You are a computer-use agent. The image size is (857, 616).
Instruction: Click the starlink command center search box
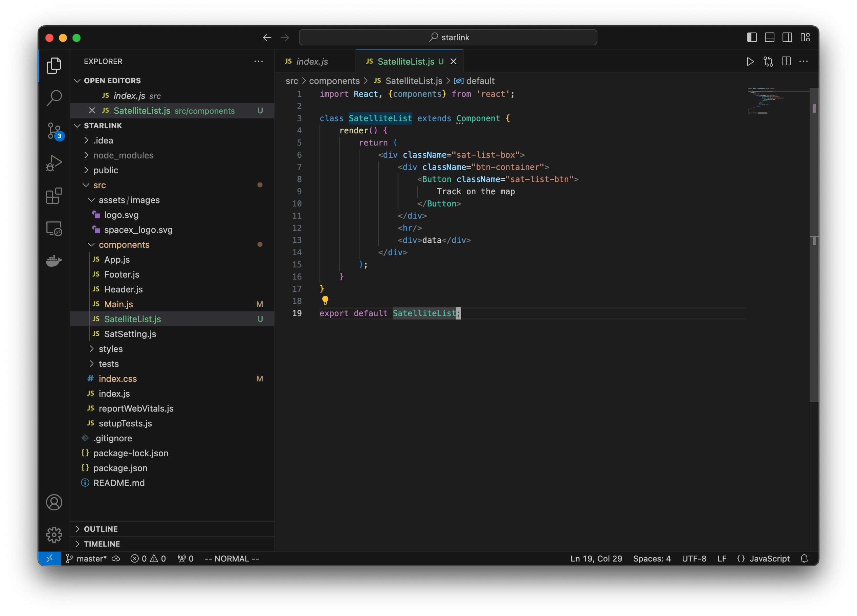click(x=448, y=37)
